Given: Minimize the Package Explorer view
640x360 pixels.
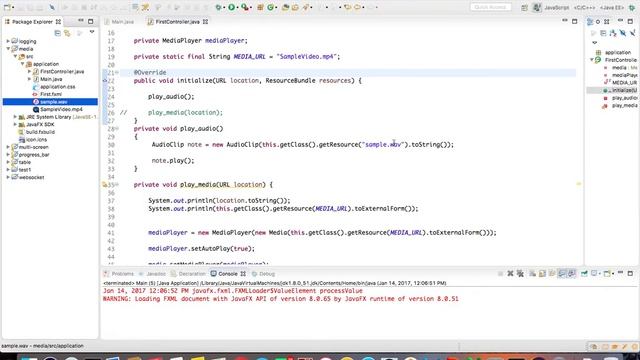Looking at the screenshot, I should point(81,21).
